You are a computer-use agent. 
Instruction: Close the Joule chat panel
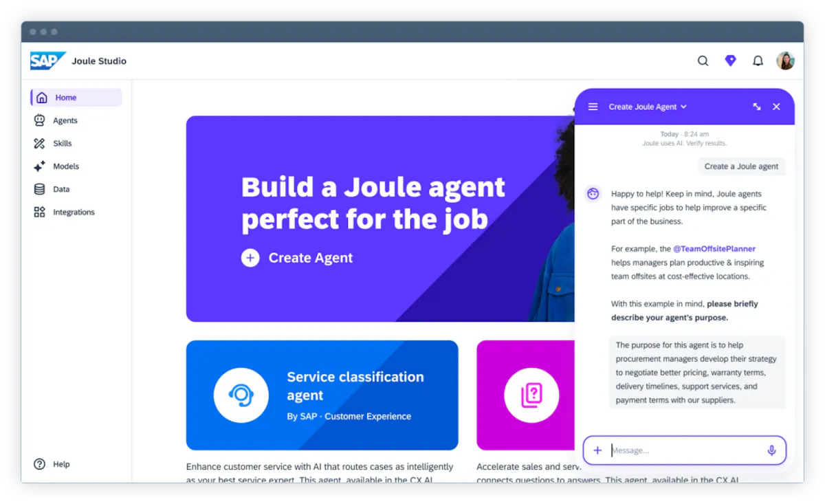click(x=776, y=107)
